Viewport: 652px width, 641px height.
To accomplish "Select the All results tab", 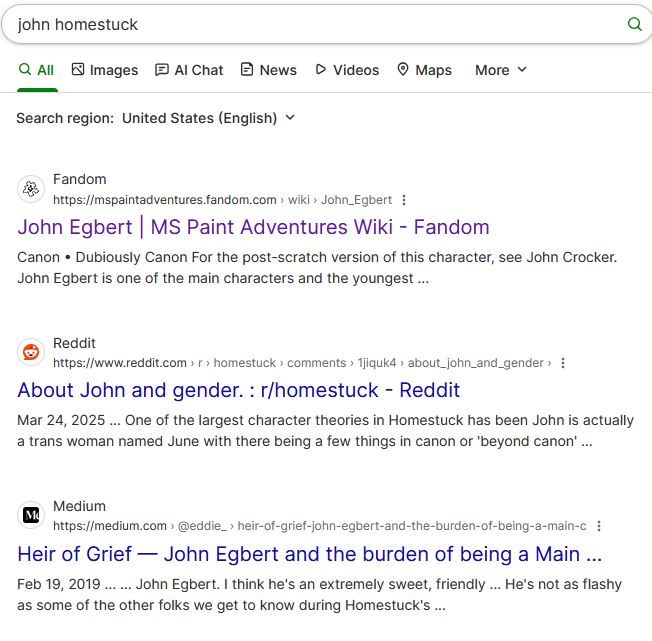I will tap(36, 70).
